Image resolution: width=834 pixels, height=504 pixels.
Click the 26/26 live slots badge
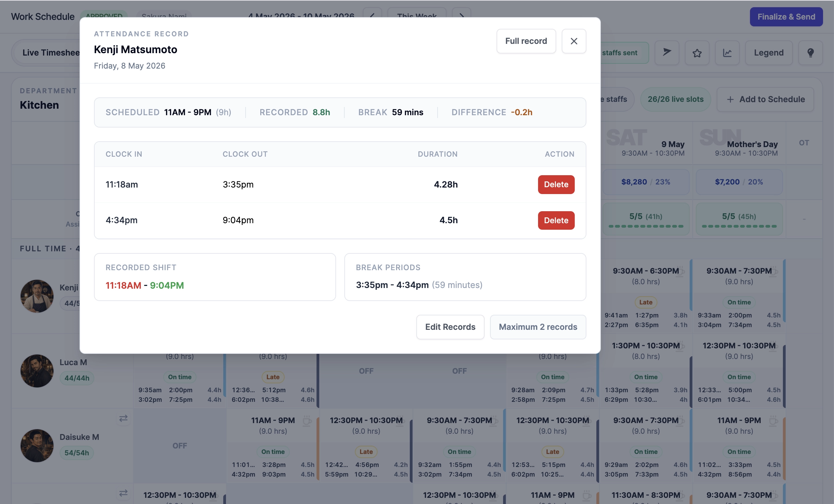click(x=675, y=99)
